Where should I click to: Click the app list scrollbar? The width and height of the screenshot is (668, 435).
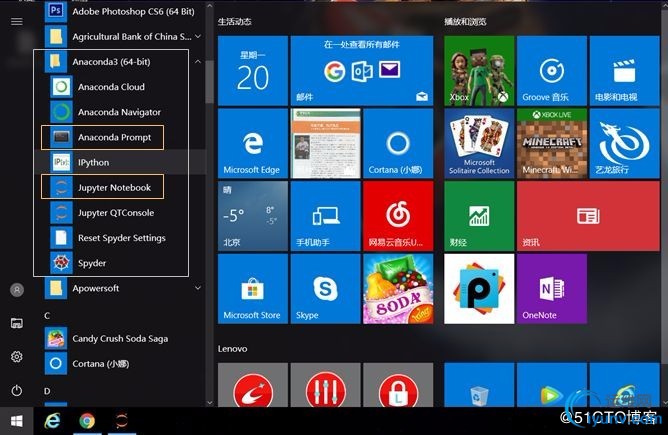coord(209,80)
